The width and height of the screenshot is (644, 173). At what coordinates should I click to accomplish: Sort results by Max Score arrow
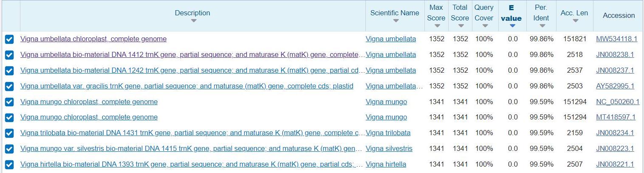pyautogui.click(x=437, y=26)
